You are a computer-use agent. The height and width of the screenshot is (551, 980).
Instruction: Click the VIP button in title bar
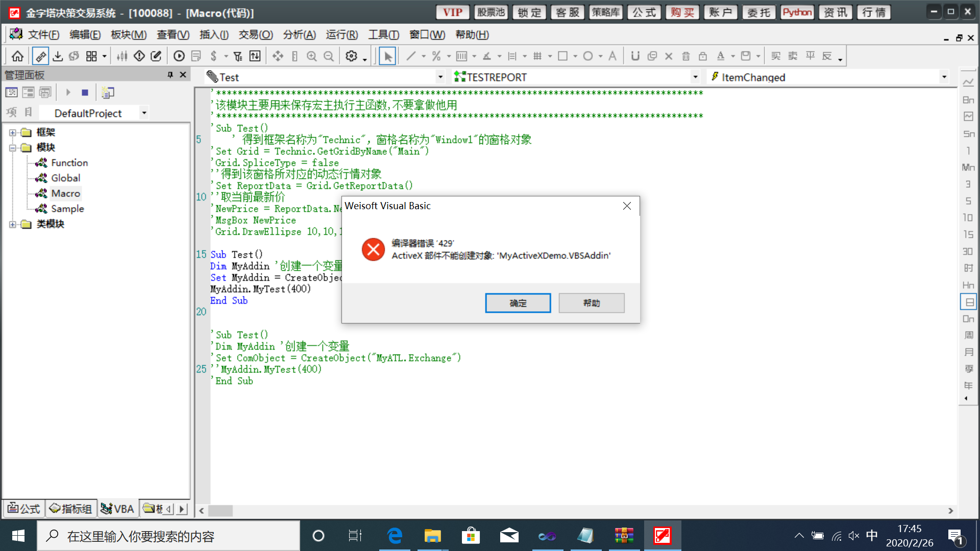pyautogui.click(x=452, y=12)
